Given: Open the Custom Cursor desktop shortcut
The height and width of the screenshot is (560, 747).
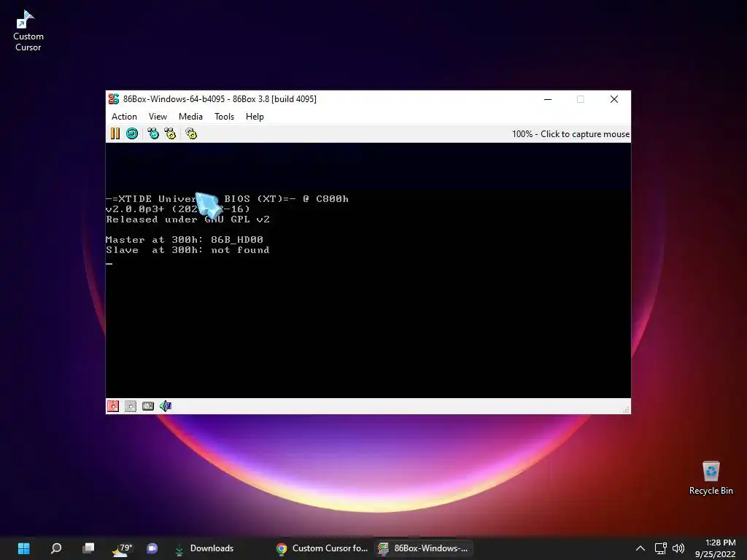Looking at the screenshot, I should coord(28,31).
